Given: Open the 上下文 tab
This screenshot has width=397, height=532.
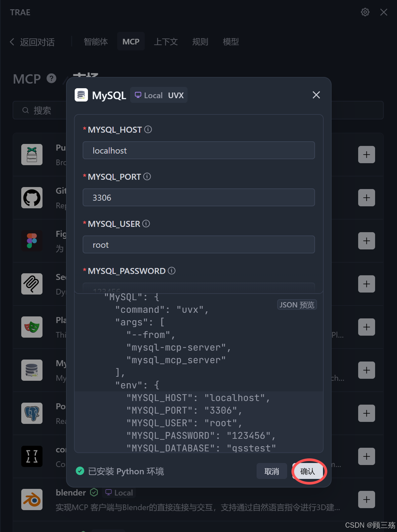Looking at the screenshot, I should pos(166,42).
